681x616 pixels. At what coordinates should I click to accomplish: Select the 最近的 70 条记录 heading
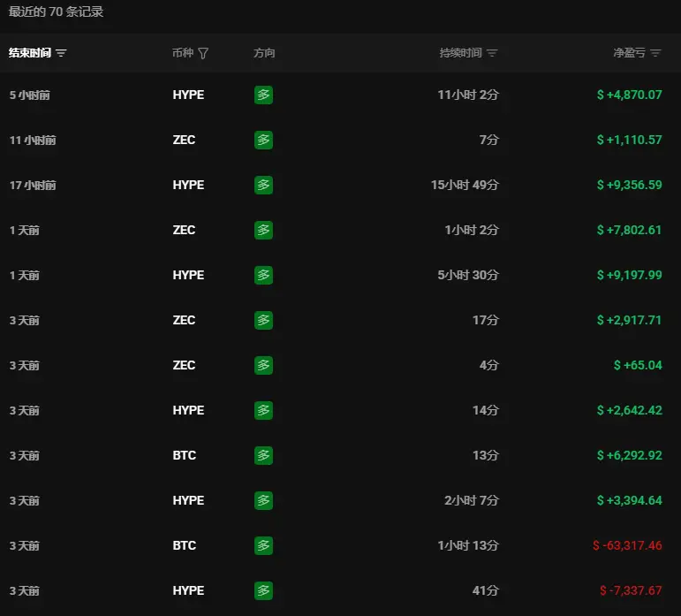point(56,11)
